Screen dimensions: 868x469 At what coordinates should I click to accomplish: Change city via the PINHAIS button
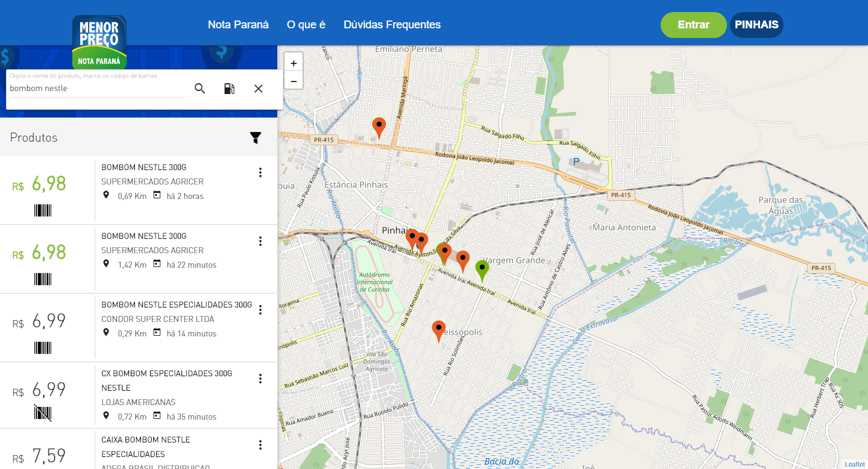pos(756,25)
